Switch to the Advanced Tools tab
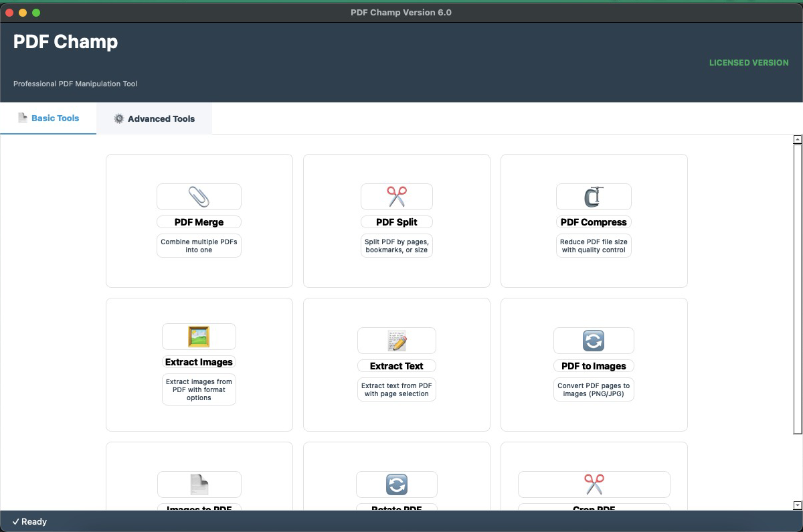Image resolution: width=803 pixels, height=532 pixels. point(154,118)
